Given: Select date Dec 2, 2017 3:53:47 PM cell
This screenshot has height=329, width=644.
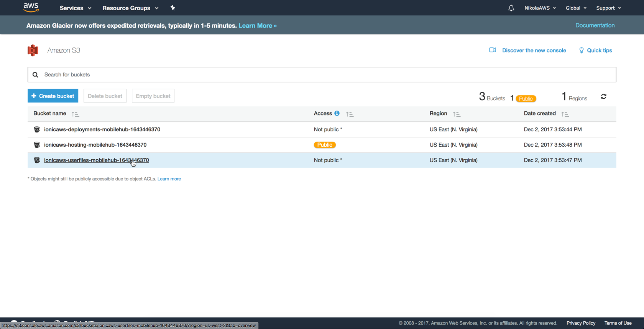Looking at the screenshot, I should click(553, 160).
